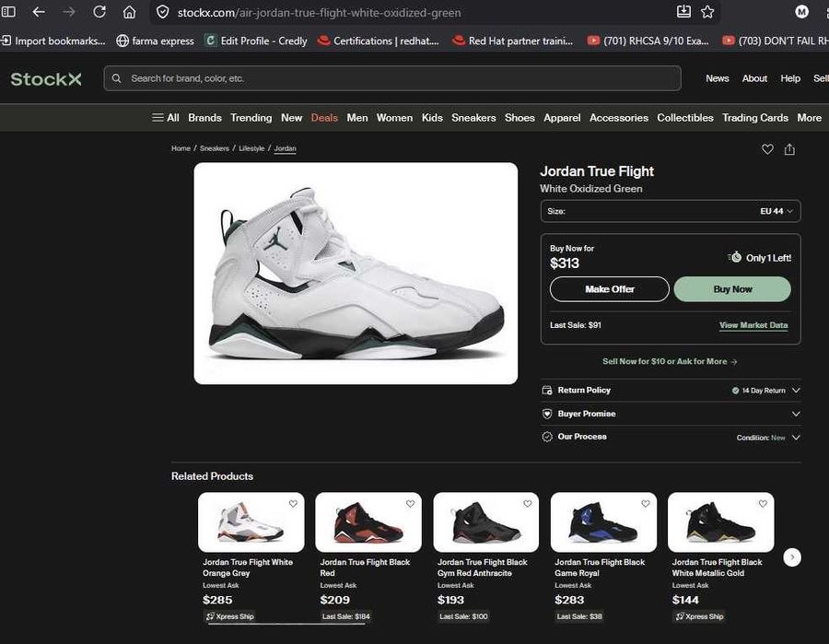Image resolution: width=829 pixels, height=644 pixels.
Task: Click the site shield security icon
Action: click(x=163, y=12)
